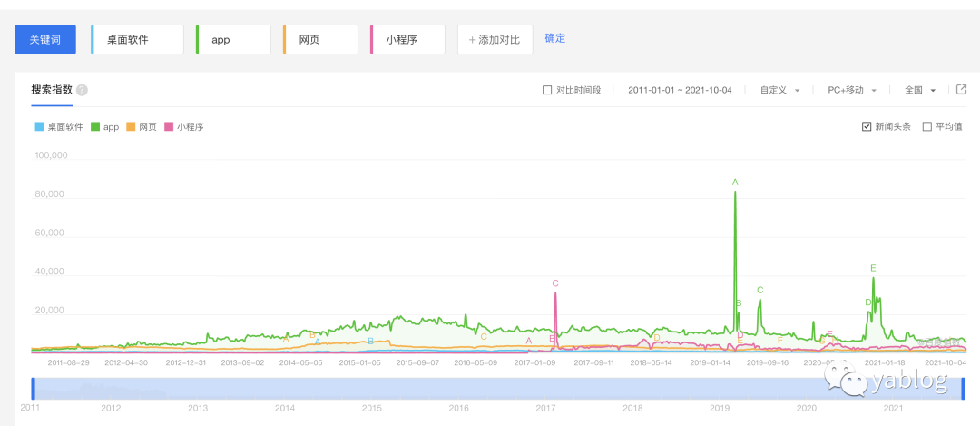Click the 小程序 keyword input field
This screenshot has height=426, width=980.
pyautogui.click(x=410, y=39)
